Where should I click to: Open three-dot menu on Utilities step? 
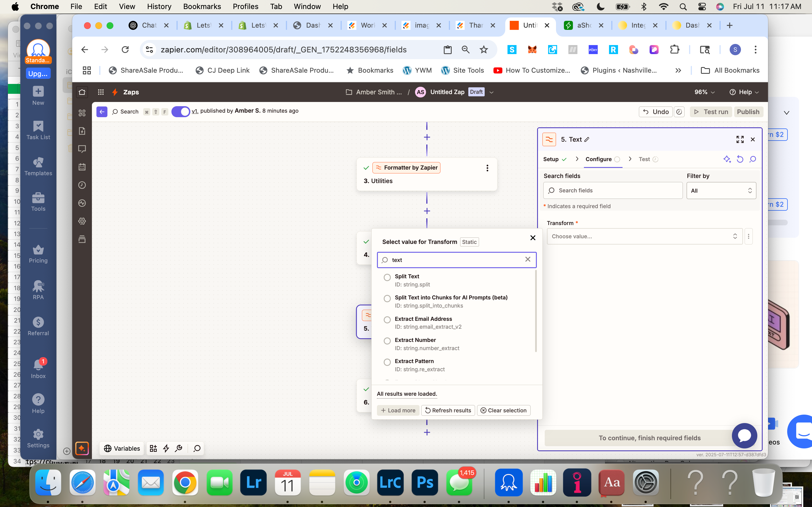tap(487, 168)
